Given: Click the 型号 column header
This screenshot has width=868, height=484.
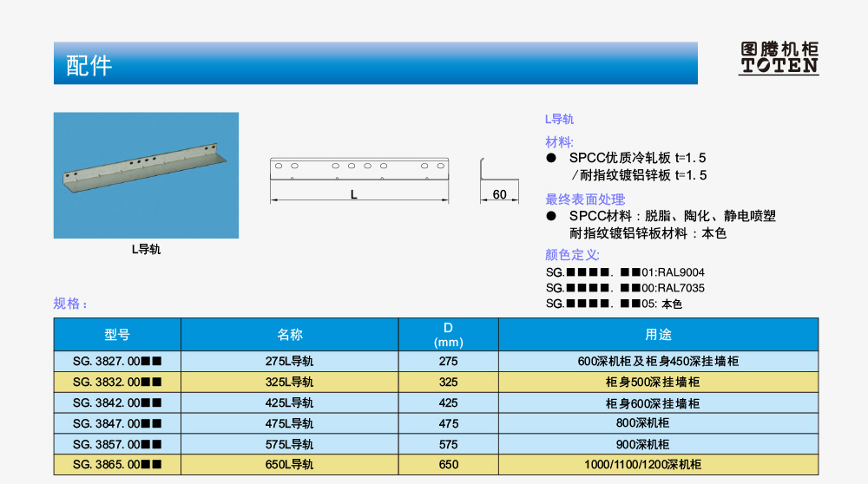Looking at the screenshot, I should 117,335.
